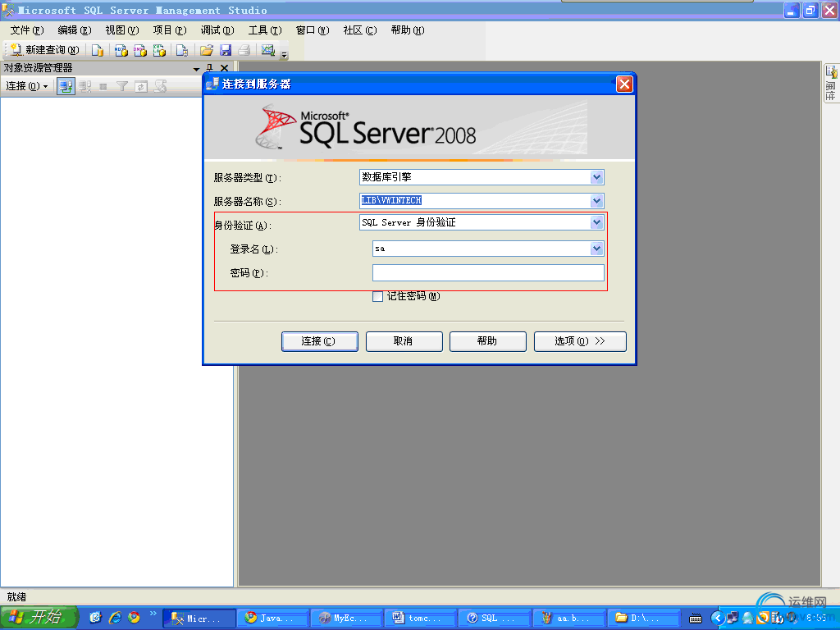Viewport: 840px width, 630px height.
Task: Open the 编辑(E) menu
Action: coord(75,30)
